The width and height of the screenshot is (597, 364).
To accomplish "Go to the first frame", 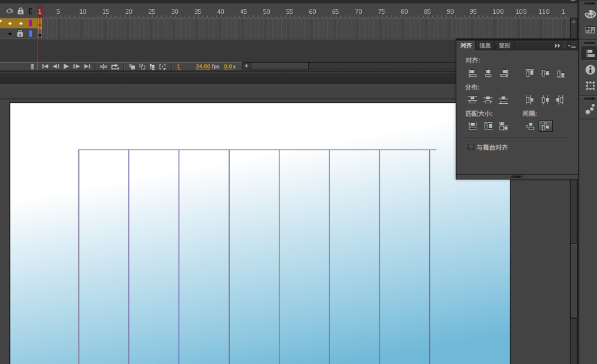I will tap(45, 67).
